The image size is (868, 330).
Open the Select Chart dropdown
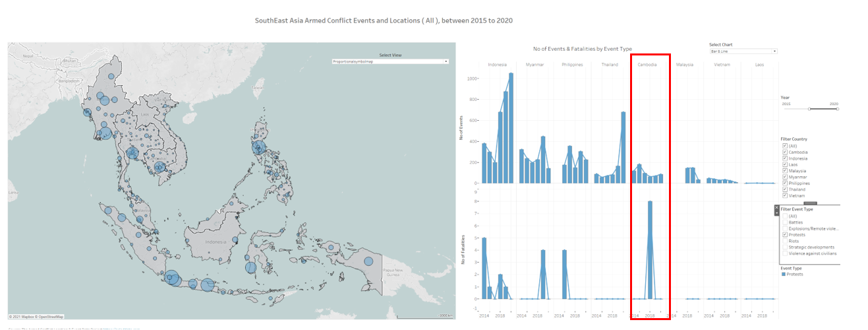(x=743, y=51)
